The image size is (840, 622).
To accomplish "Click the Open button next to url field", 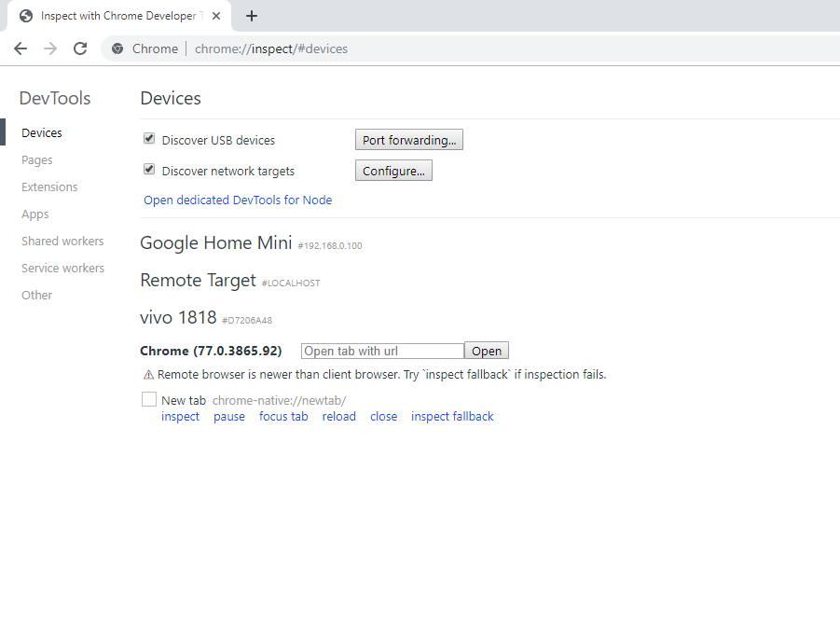I will [487, 351].
